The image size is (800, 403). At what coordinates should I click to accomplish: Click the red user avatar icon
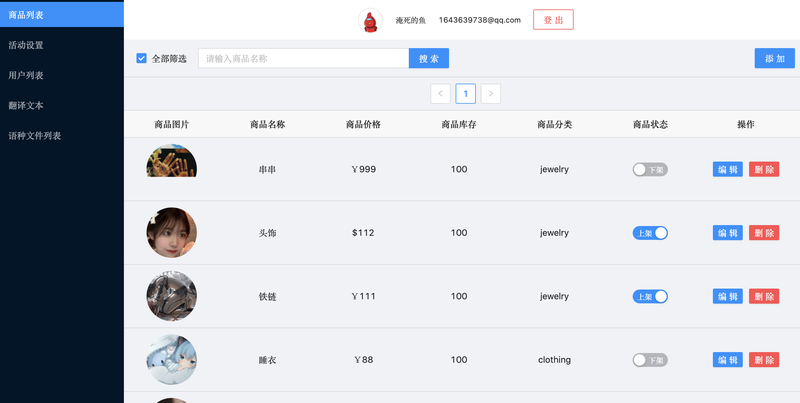point(370,20)
